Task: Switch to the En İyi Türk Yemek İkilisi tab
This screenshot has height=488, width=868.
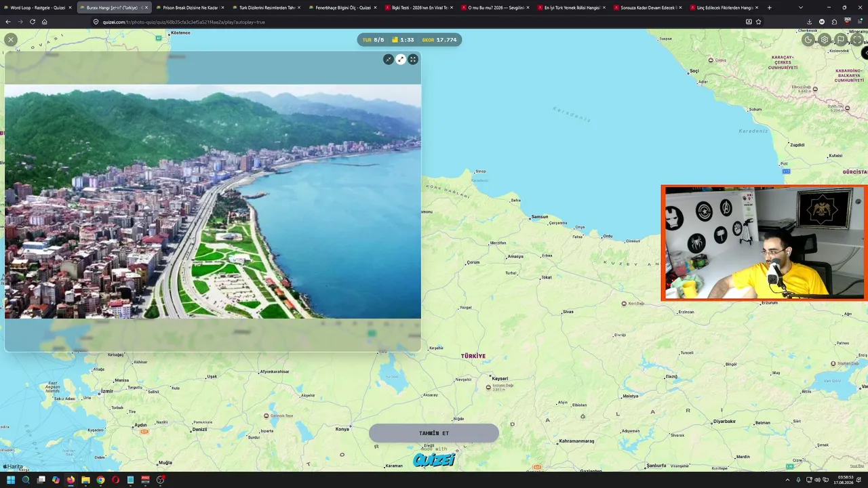Action: [572, 7]
